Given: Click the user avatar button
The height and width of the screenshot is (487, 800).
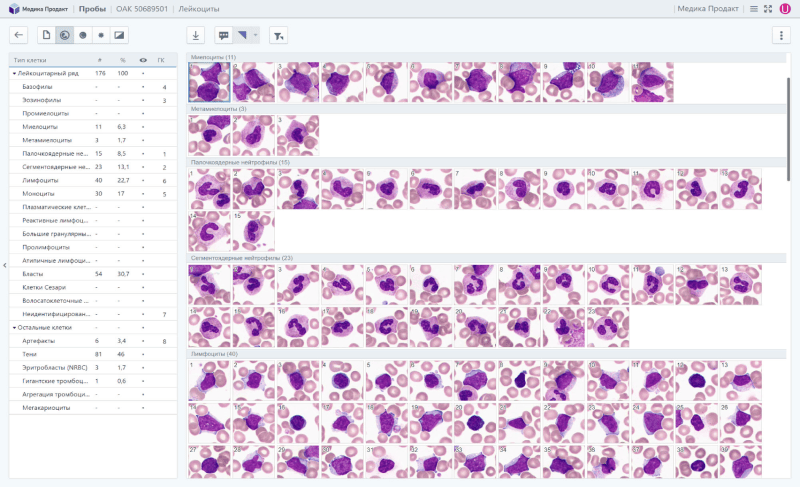Looking at the screenshot, I should point(785,8).
